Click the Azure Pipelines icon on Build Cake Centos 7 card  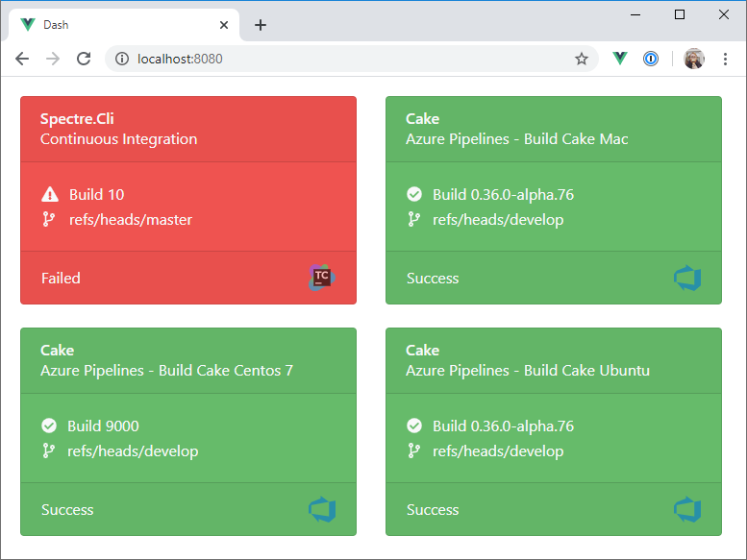pos(322,509)
